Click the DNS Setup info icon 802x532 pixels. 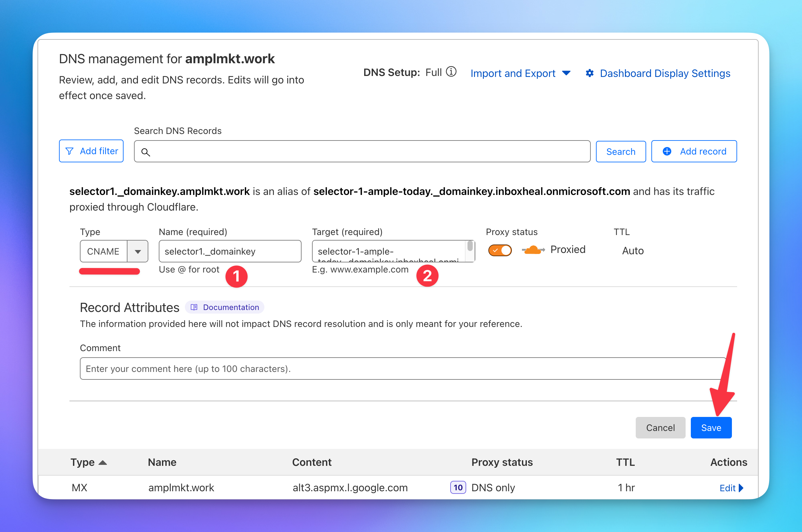coord(451,72)
